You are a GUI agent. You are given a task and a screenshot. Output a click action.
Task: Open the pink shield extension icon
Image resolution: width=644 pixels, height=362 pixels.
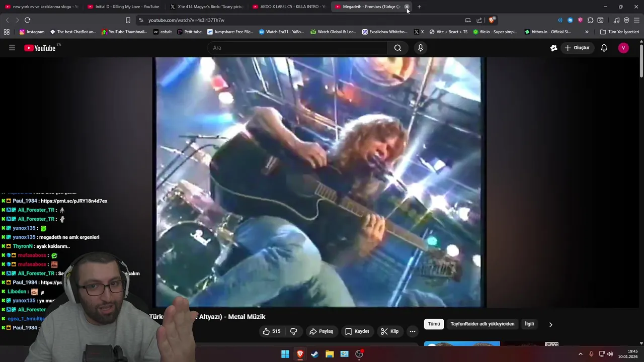(x=580, y=20)
